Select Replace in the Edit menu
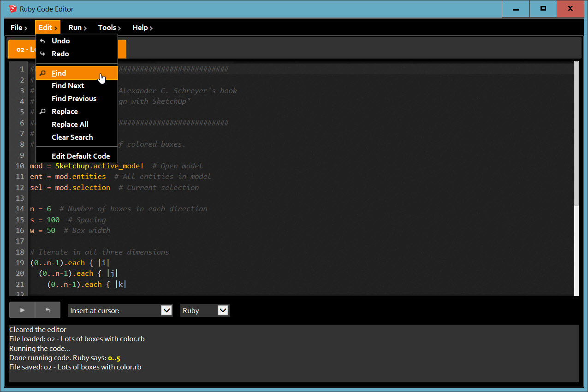Screen dimensions: 588x392 tap(65, 112)
